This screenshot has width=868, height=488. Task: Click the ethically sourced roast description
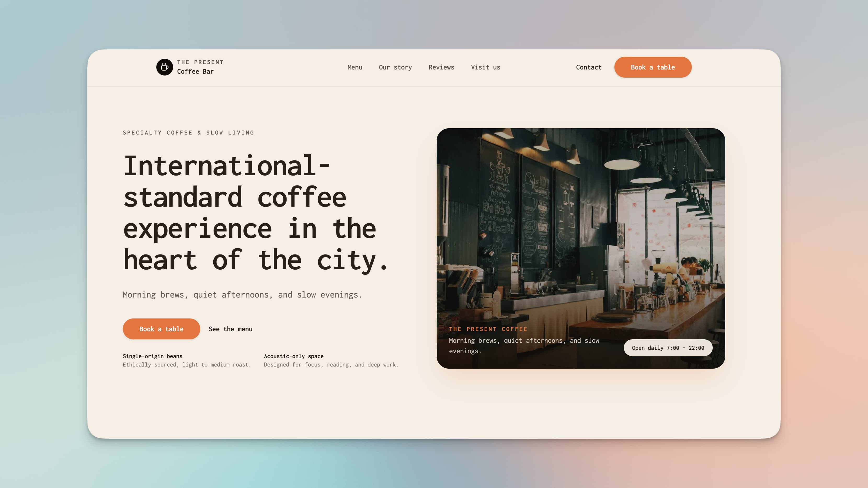pos(187,364)
